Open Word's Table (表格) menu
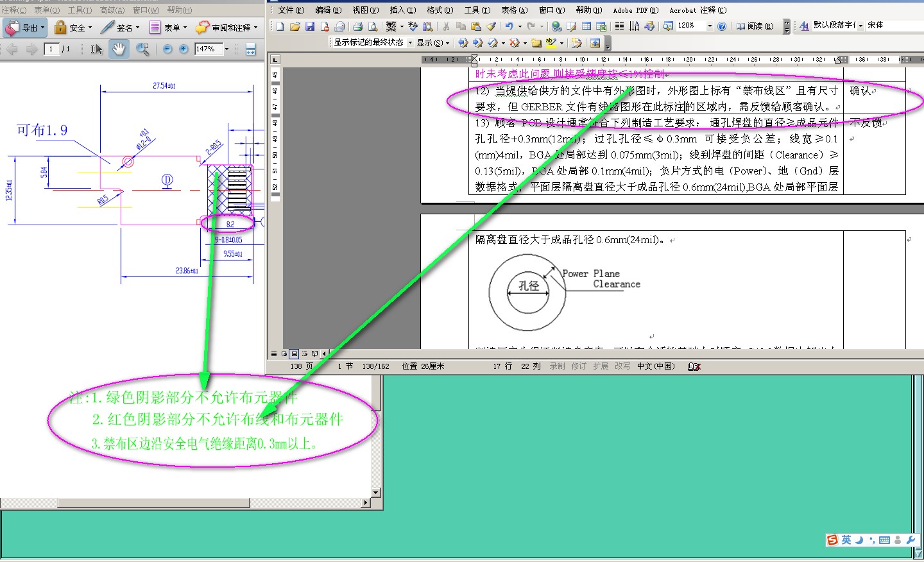924x562 pixels. tap(514, 10)
